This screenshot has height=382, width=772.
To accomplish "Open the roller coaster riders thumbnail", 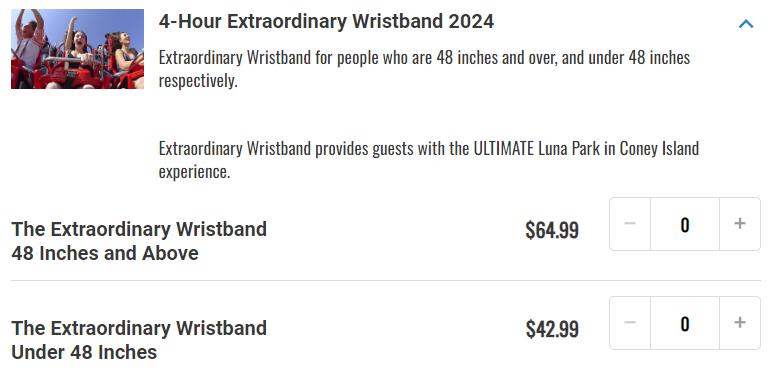I will click(77, 49).
